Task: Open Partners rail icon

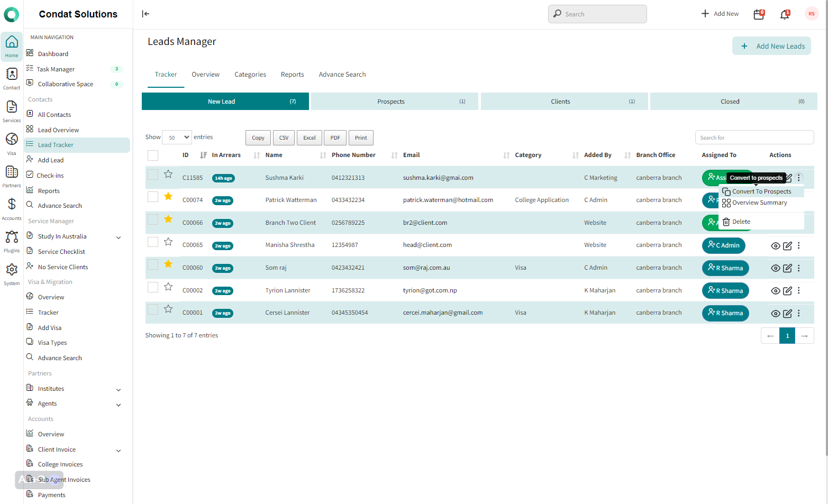Action: 12,176
